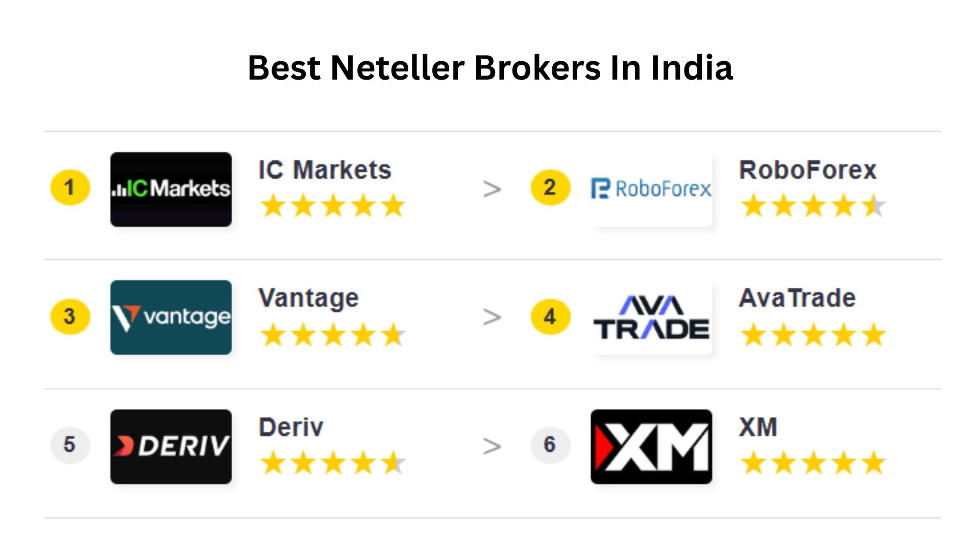The image size is (980, 551).
Task: Open the IC Markets name link
Action: click(x=325, y=170)
